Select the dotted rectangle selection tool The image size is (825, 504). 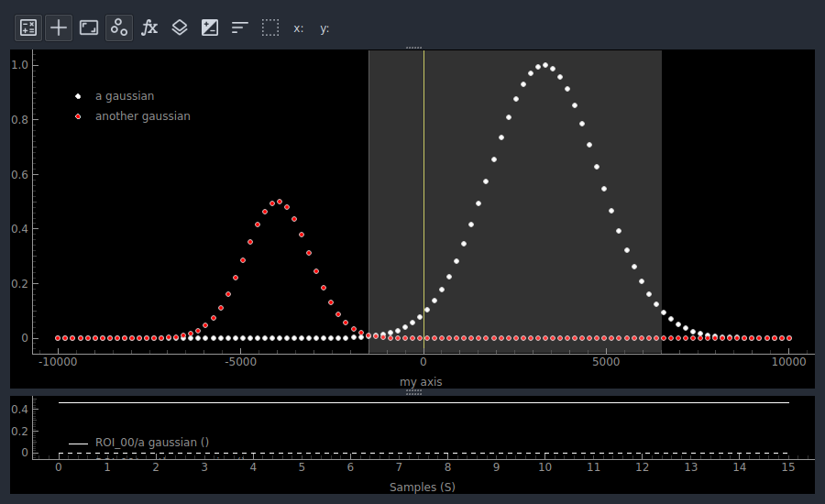click(x=270, y=27)
